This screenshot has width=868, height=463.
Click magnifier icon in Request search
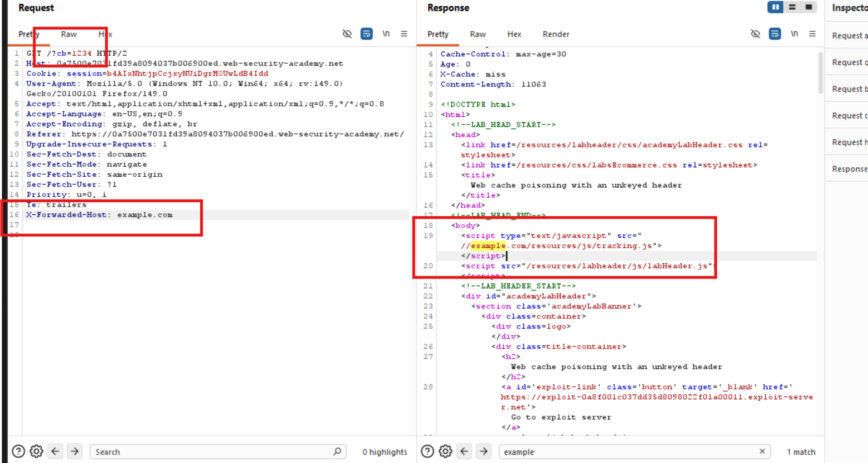click(338, 451)
